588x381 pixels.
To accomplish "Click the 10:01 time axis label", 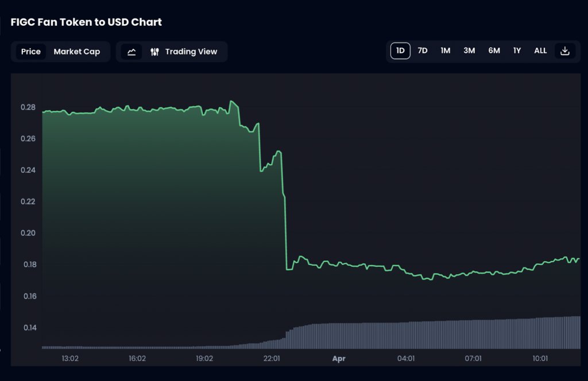I will (x=540, y=359).
